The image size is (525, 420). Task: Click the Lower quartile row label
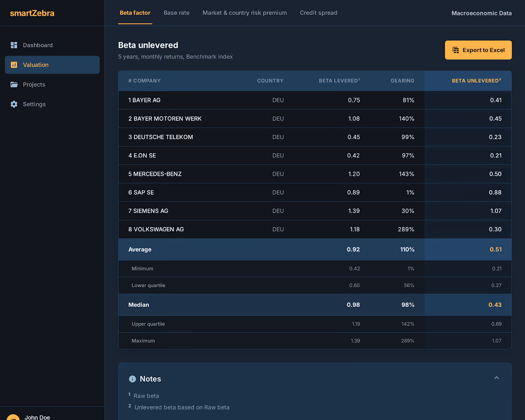click(x=148, y=285)
